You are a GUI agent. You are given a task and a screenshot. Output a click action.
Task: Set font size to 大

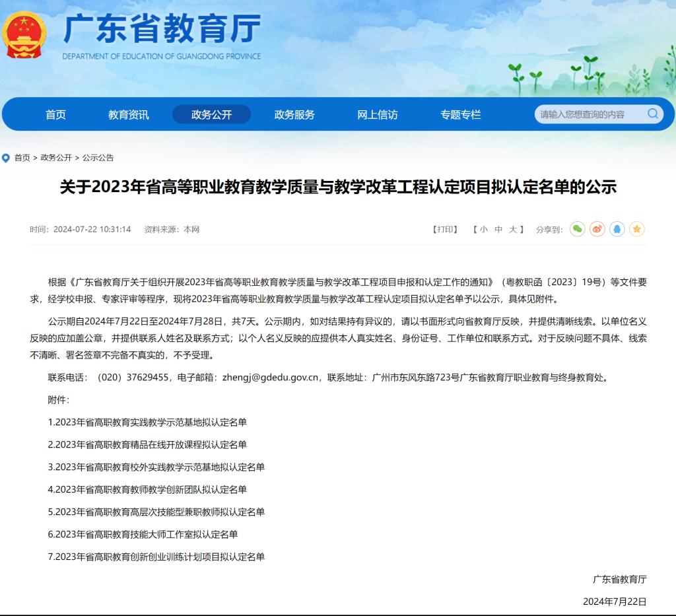click(x=512, y=229)
